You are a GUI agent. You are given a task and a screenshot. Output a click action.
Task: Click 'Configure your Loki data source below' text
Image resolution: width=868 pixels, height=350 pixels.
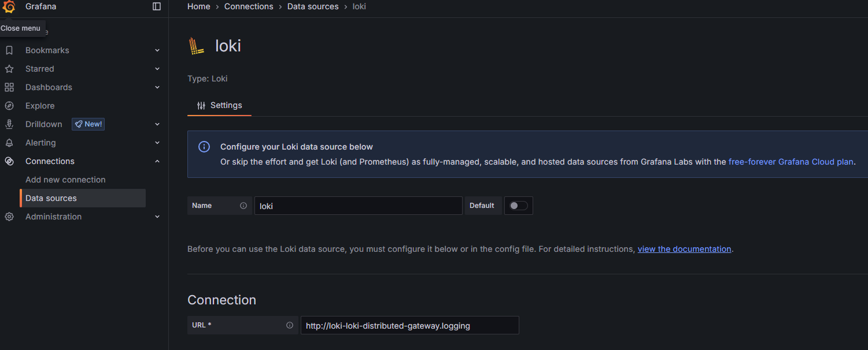tap(297, 147)
